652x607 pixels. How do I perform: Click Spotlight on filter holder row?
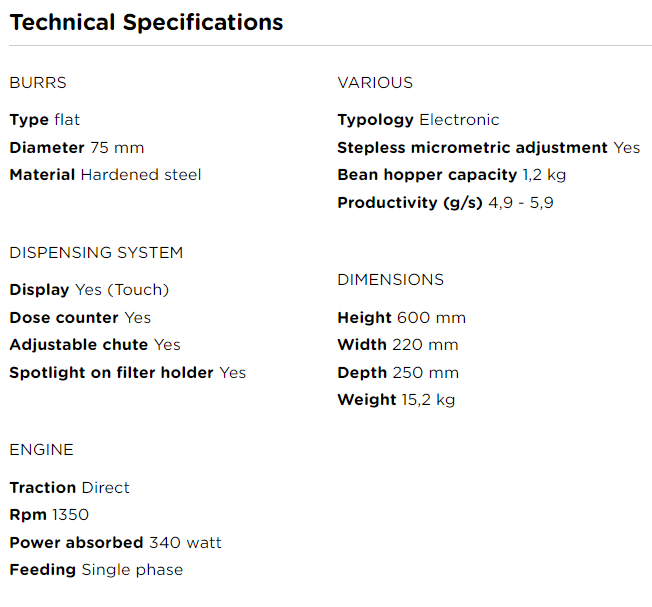click(127, 373)
